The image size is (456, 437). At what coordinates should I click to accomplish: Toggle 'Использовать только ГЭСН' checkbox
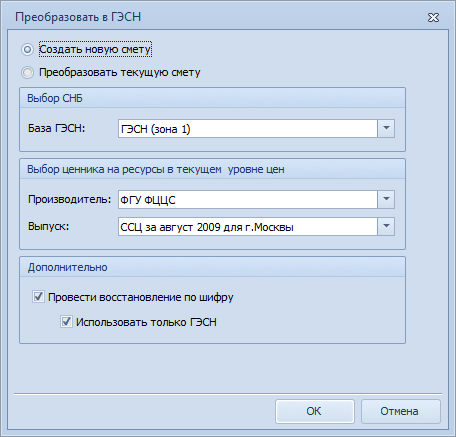click(66, 322)
